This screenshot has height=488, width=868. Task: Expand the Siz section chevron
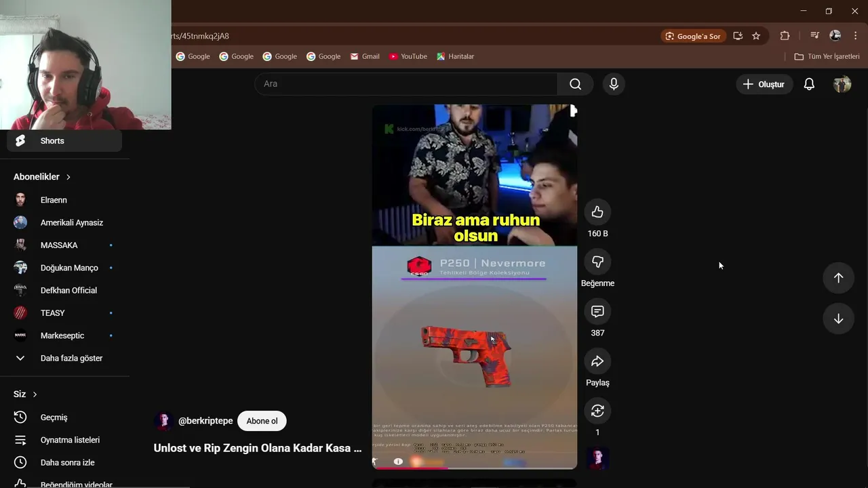coord(35,394)
